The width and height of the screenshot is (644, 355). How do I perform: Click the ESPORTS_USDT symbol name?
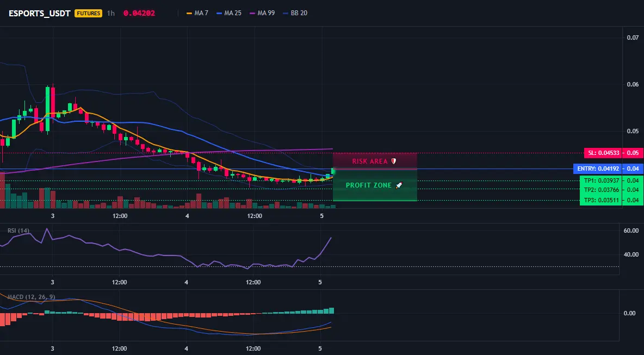pos(39,13)
